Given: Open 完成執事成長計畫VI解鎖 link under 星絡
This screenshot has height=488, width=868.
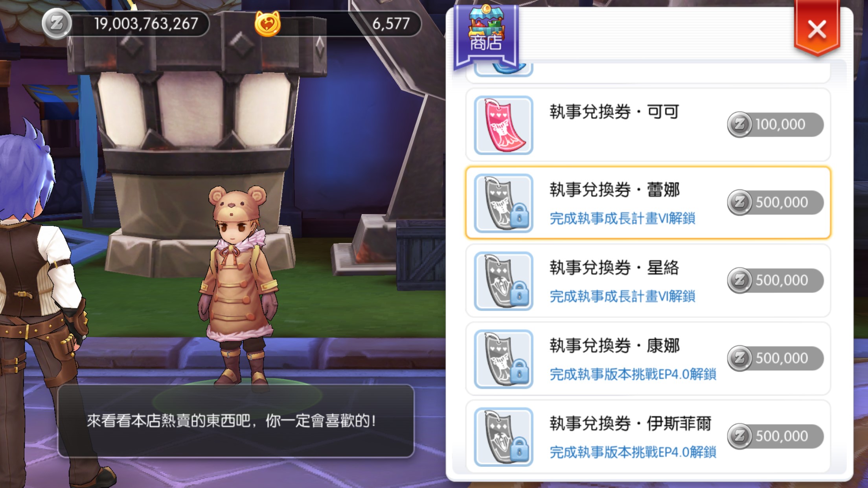Looking at the screenshot, I should tap(622, 296).
